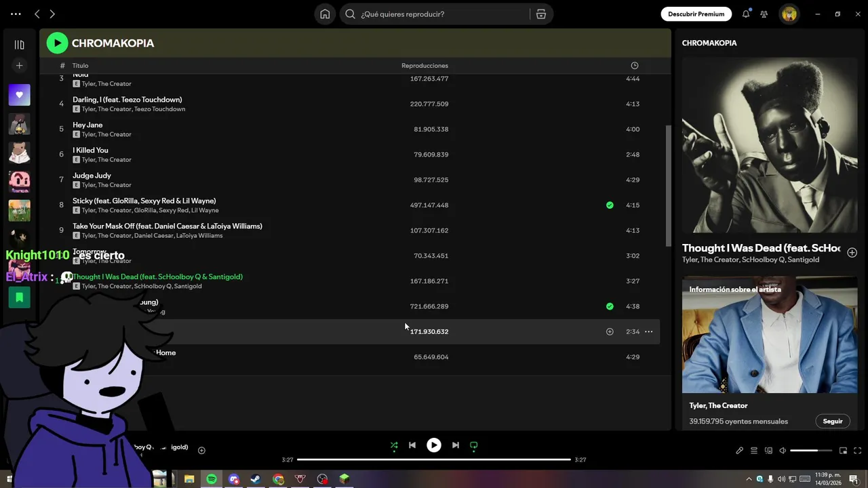Open the Home icon

click(325, 14)
